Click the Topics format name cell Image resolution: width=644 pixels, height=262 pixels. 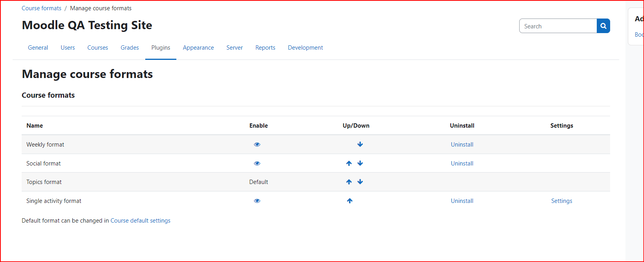point(44,182)
